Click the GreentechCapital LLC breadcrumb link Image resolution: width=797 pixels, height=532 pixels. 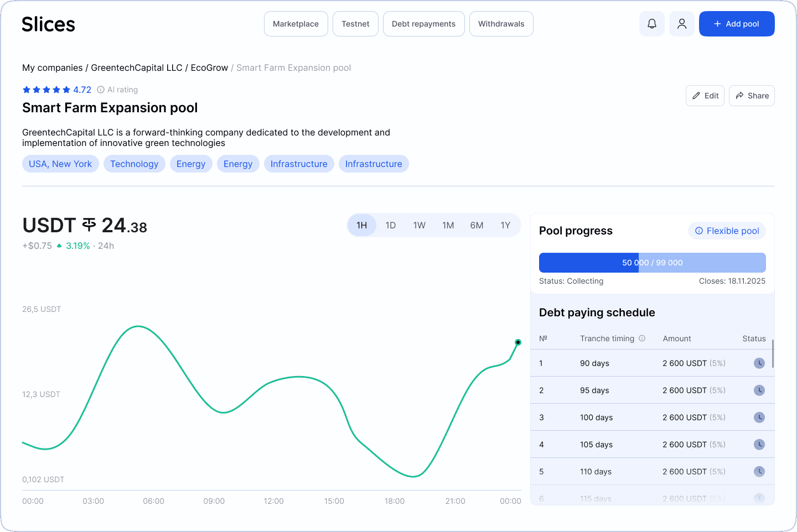point(137,67)
